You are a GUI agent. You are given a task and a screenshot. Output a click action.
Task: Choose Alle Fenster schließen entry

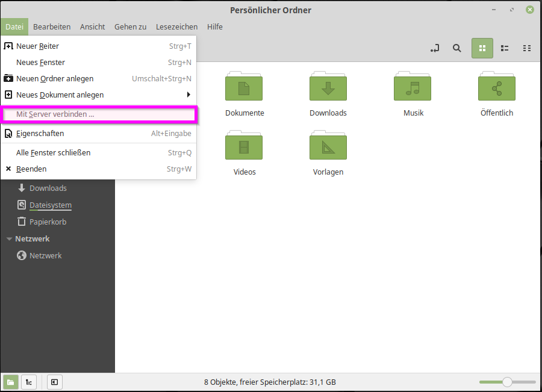(99, 153)
